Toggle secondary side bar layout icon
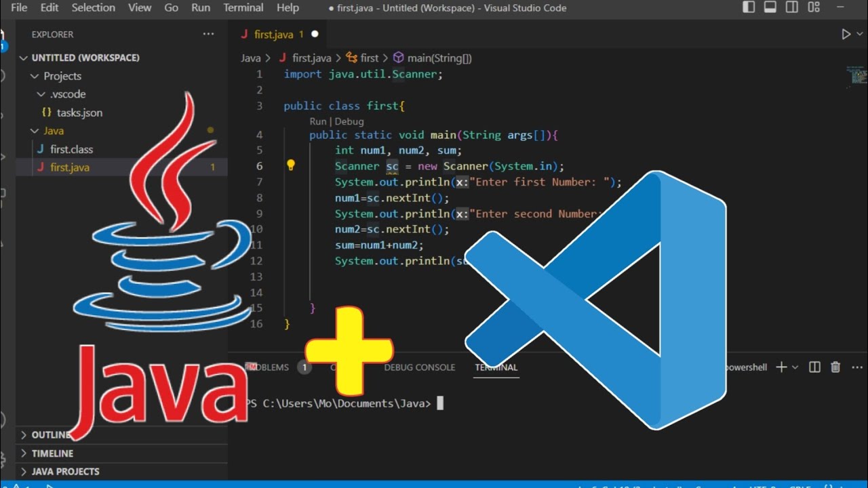 coord(791,7)
